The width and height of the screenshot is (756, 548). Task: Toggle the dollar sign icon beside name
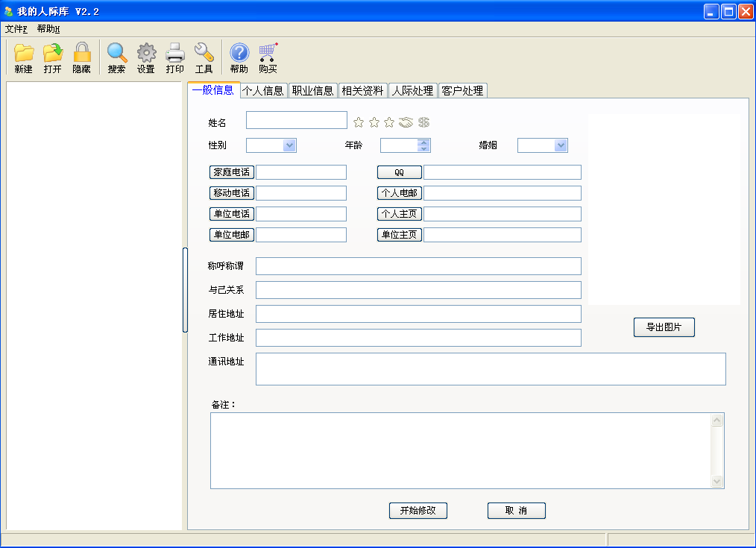[423, 122]
